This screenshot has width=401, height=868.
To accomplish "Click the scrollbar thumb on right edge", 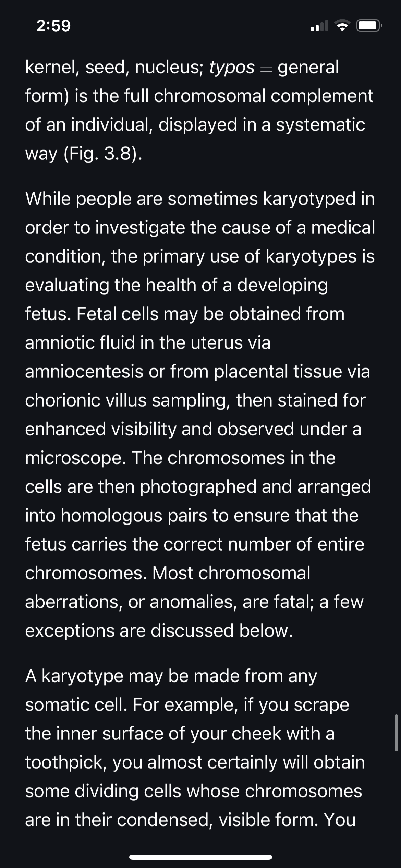I will pyautogui.click(x=396, y=733).
